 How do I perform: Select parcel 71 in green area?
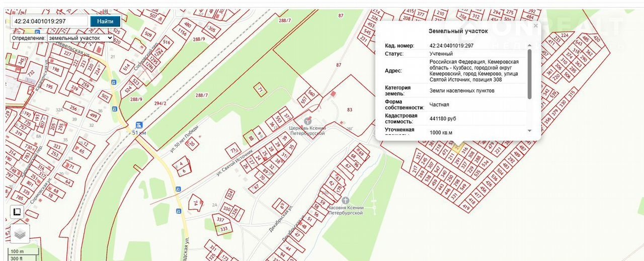point(260,90)
